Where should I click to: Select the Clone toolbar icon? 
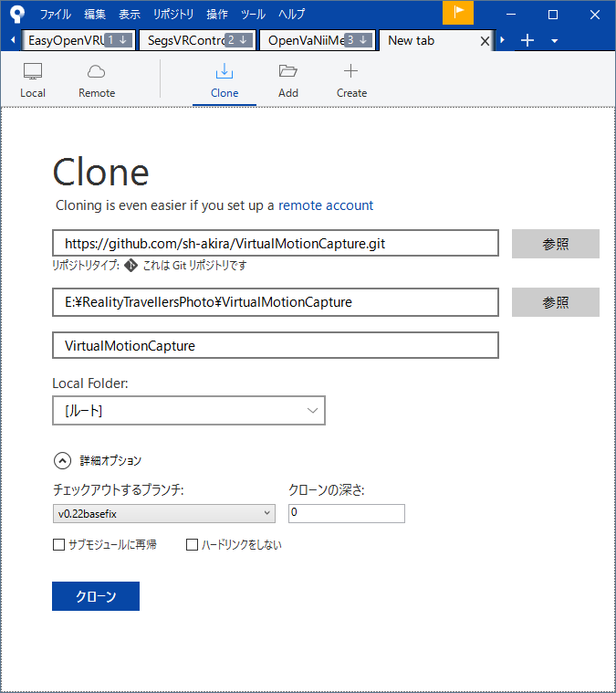click(224, 80)
